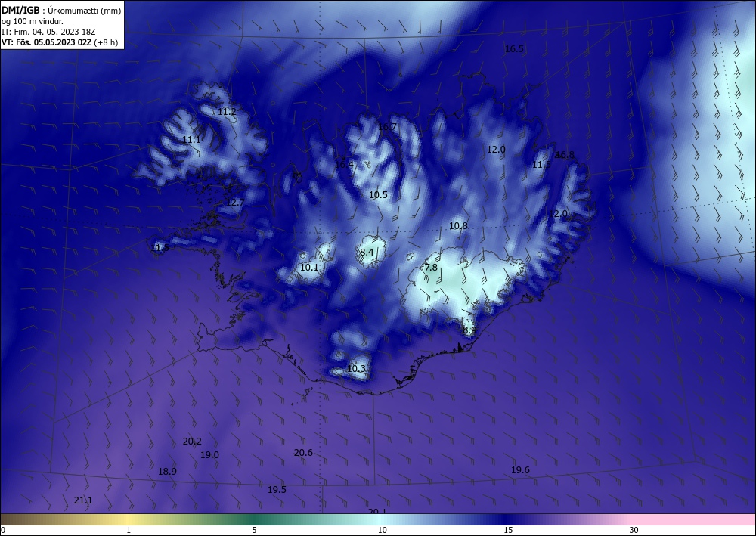756x536 pixels.
Task: Click the 10.8 value label in central Iceland
Action: [459, 225]
